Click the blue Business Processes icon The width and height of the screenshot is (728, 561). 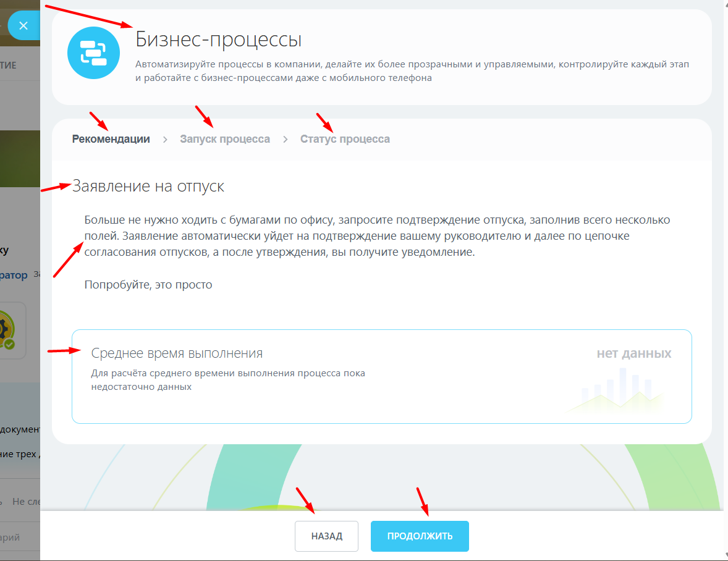(93, 53)
